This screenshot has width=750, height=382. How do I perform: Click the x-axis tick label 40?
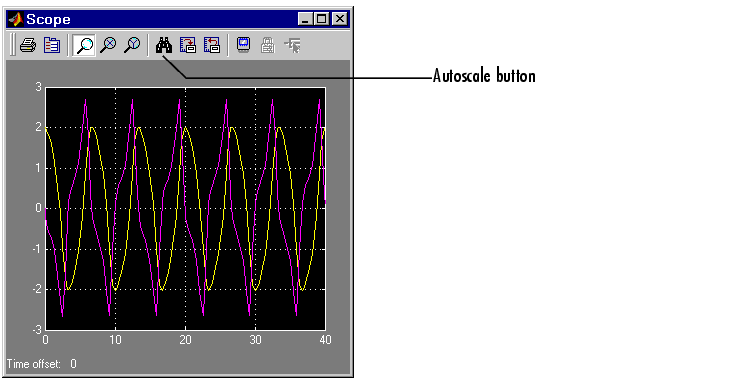click(325, 340)
